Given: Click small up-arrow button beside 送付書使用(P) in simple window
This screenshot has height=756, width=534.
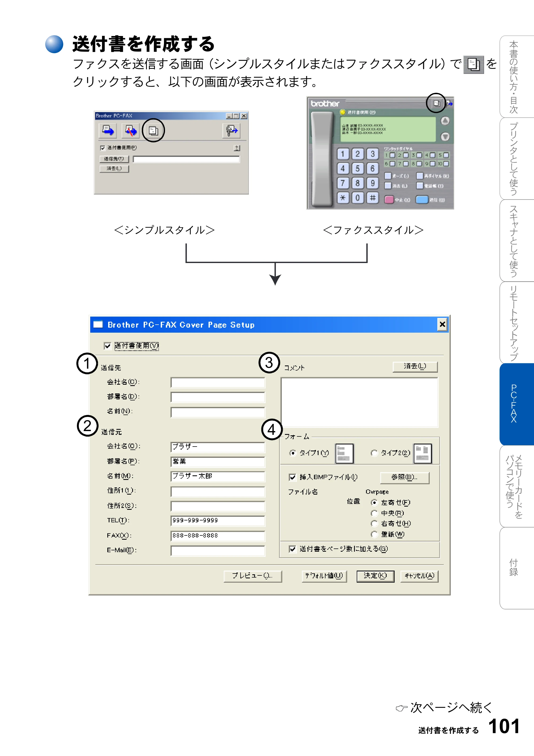Looking at the screenshot, I should point(237,148).
